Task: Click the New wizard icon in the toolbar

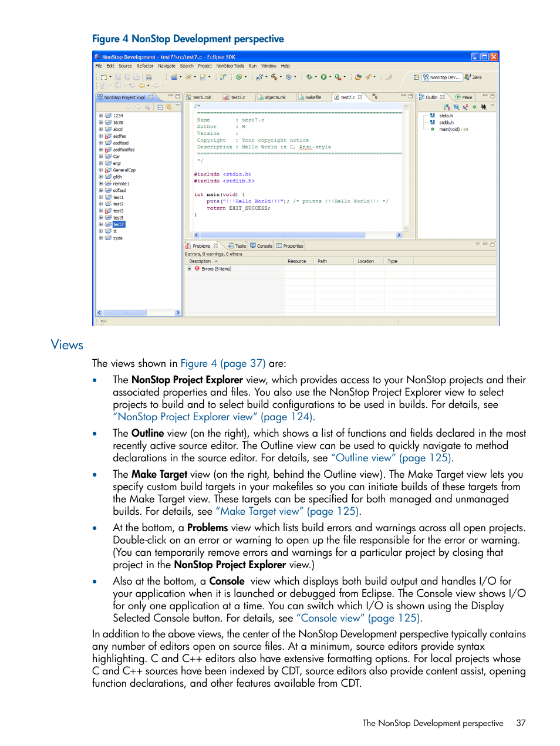Action: pos(103,77)
